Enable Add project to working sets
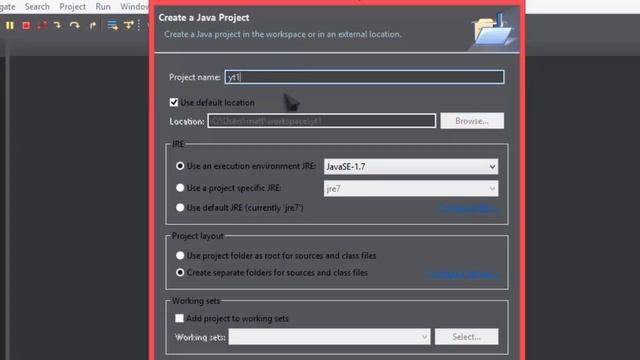 point(179,318)
